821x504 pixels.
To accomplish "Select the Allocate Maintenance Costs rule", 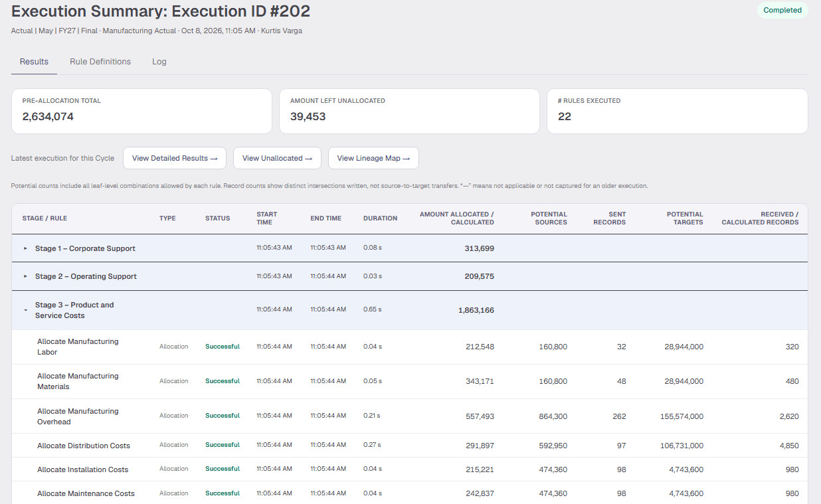I will pyautogui.click(x=86, y=493).
